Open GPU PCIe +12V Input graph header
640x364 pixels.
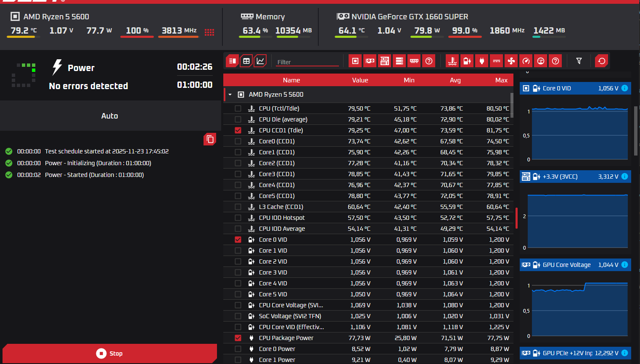[575, 353]
